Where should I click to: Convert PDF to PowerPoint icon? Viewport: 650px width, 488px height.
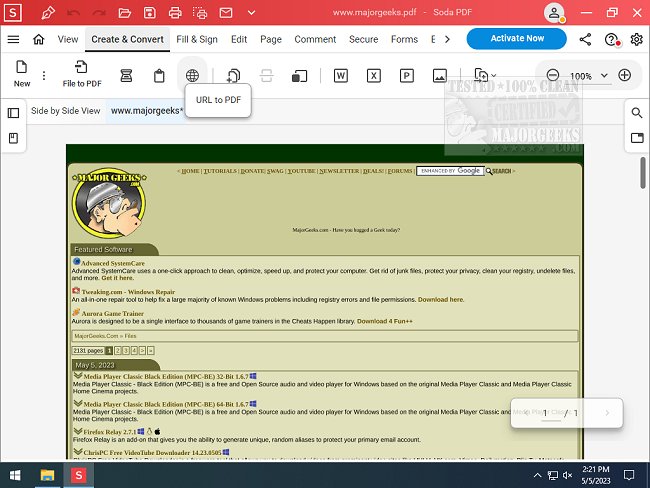407,75
